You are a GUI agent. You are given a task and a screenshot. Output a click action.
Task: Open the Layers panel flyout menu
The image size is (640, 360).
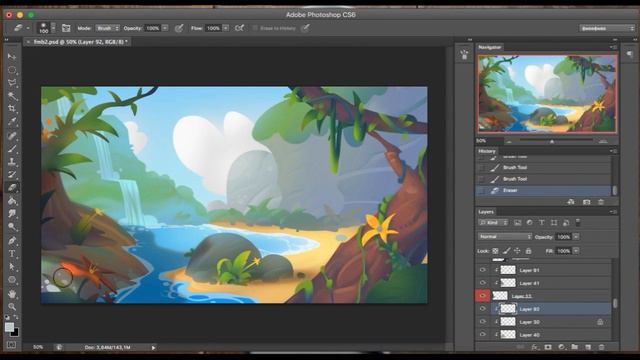(613, 212)
